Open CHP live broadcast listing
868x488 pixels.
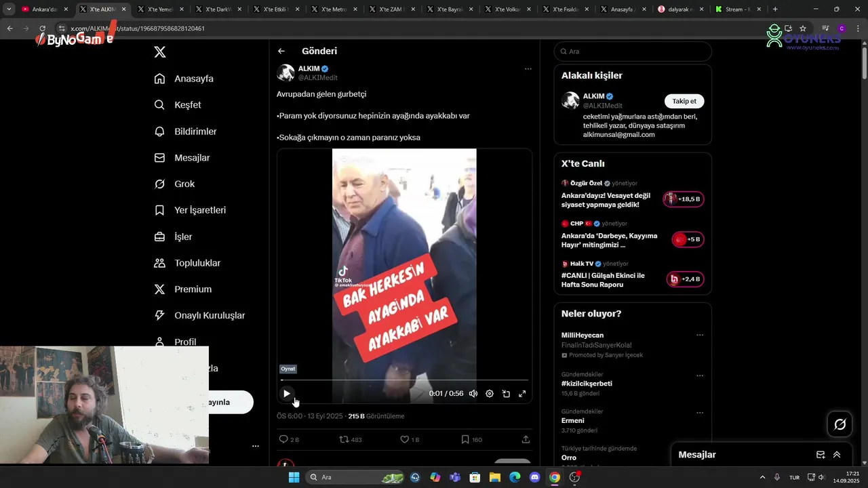632,235
